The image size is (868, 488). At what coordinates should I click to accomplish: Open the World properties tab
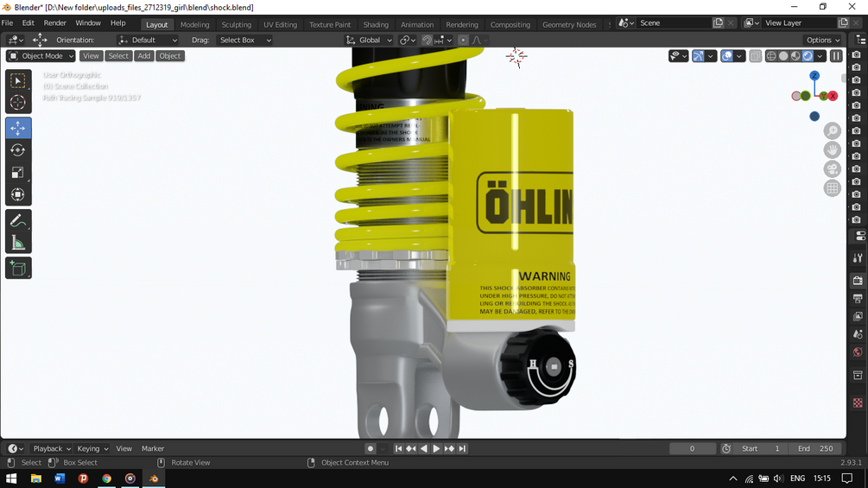[858, 352]
